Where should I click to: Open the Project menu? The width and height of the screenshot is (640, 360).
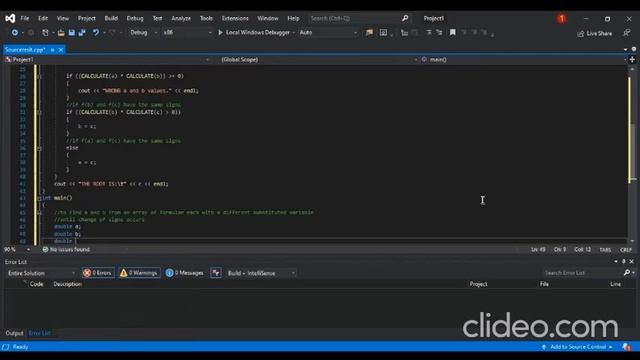pos(87,18)
